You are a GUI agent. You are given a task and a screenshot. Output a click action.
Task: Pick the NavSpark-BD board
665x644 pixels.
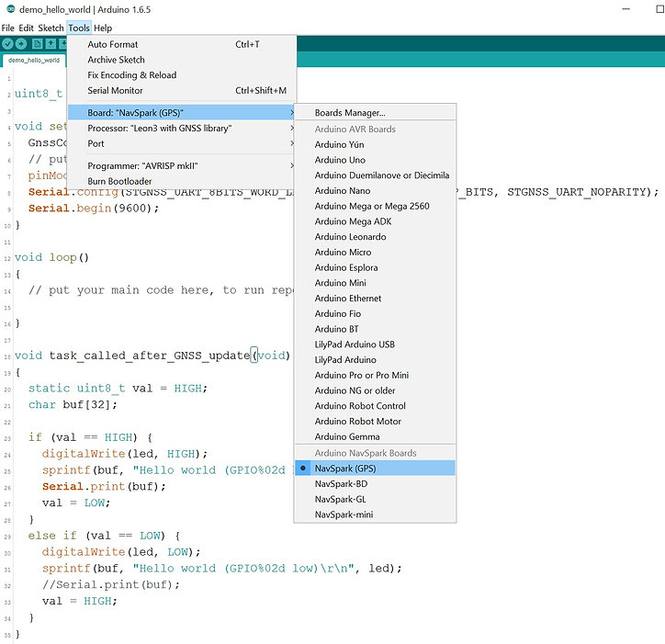pos(375,483)
